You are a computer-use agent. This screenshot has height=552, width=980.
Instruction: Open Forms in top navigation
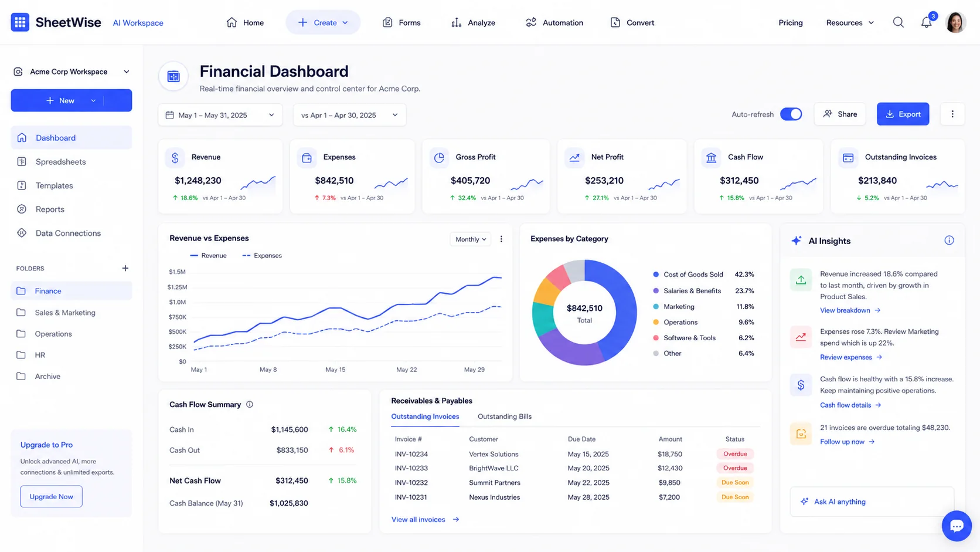[401, 22]
